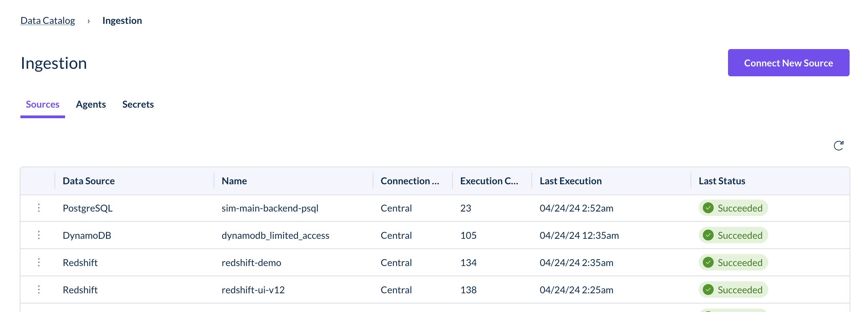The image size is (868, 312).
Task: Select the PostgreSQL sim-main-backend-psql row
Action: click(269, 208)
